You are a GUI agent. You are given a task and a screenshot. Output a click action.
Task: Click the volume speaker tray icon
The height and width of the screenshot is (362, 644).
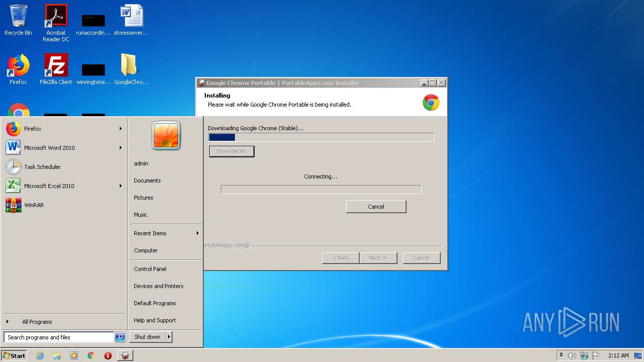point(572,355)
